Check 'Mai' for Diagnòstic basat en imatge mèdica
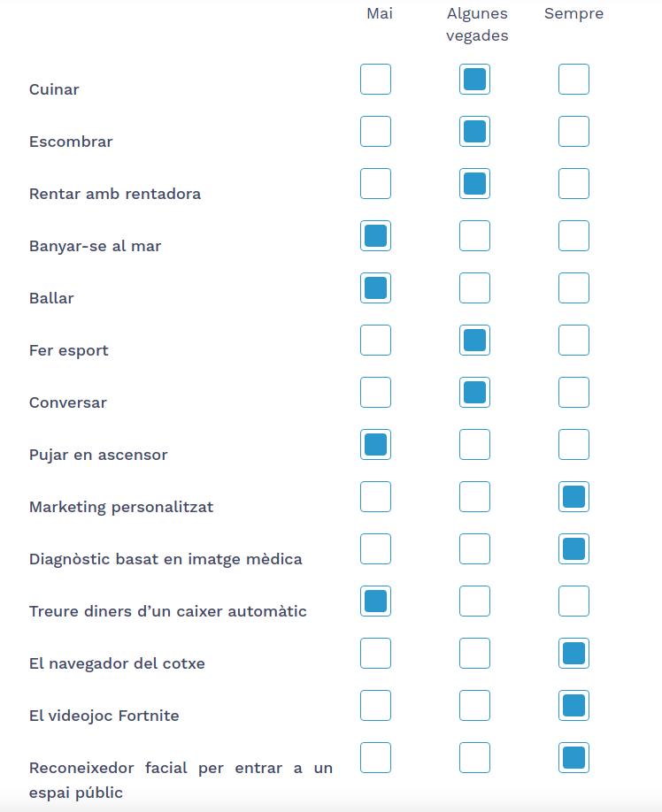The height and width of the screenshot is (812, 662). click(375, 549)
